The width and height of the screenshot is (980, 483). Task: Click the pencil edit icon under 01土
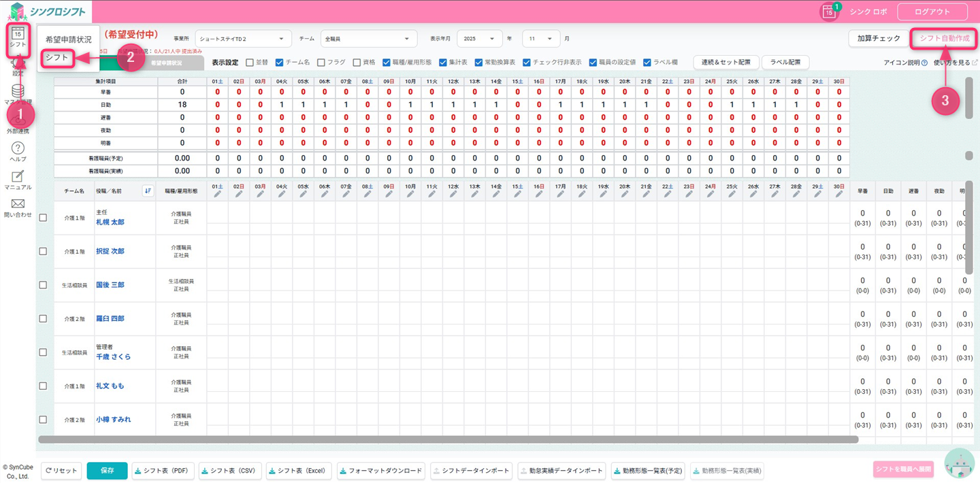pyautogui.click(x=218, y=195)
